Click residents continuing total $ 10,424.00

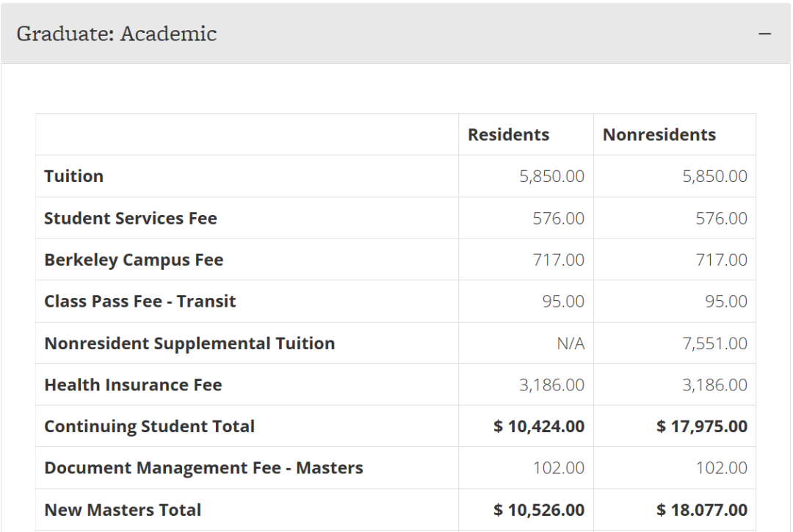[x=539, y=426]
